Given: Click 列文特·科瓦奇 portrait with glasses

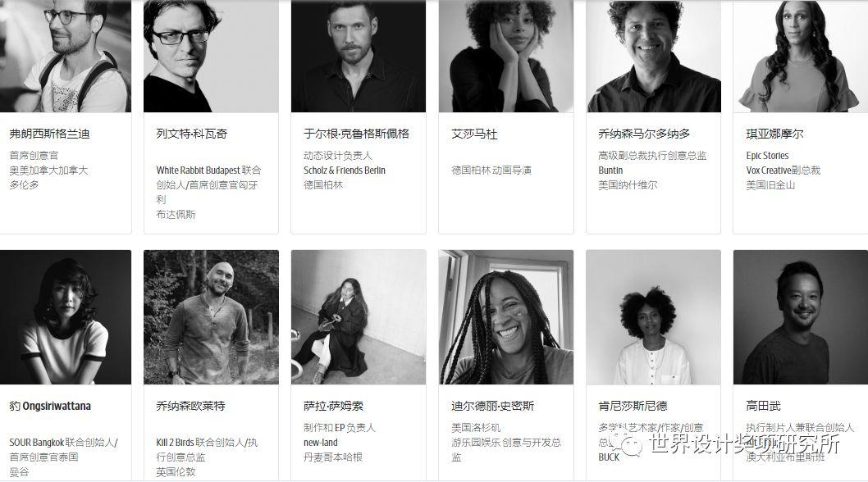Looking at the screenshot, I should (x=211, y=56).
